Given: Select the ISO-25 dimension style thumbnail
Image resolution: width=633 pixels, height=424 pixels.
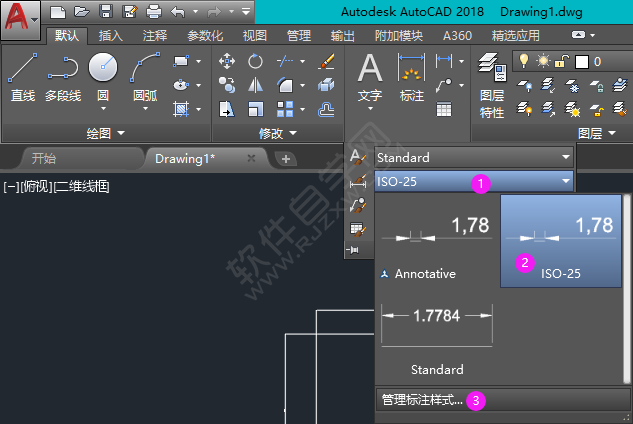Looking at the screenshot, I should [x=561, y=241].
